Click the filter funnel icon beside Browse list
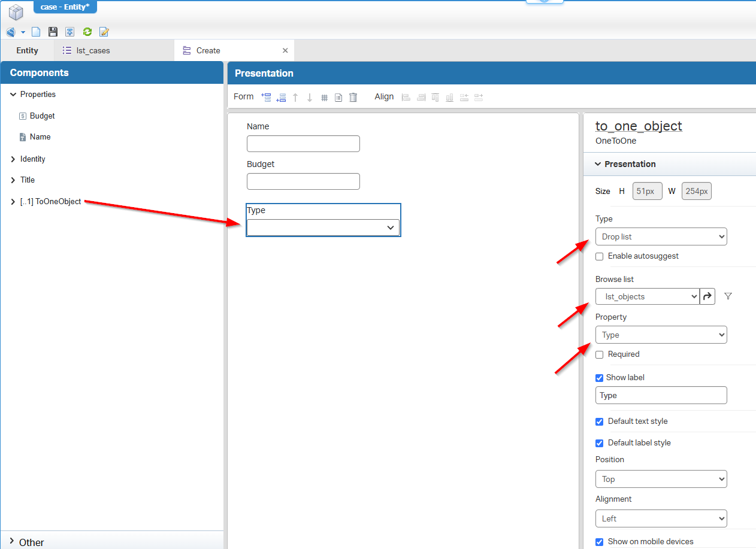Image resolution: width=756 pixels, height=549 pixels. click(728, 296)
